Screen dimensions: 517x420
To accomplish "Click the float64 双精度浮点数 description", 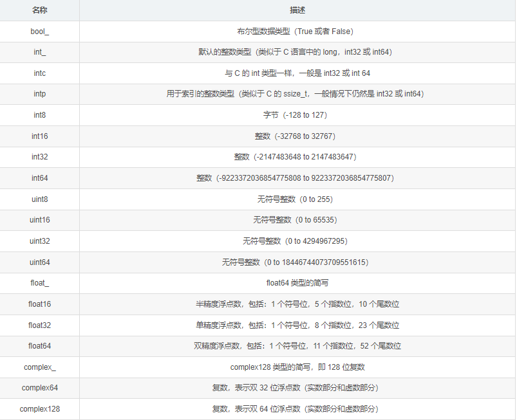I will [297, 346].
